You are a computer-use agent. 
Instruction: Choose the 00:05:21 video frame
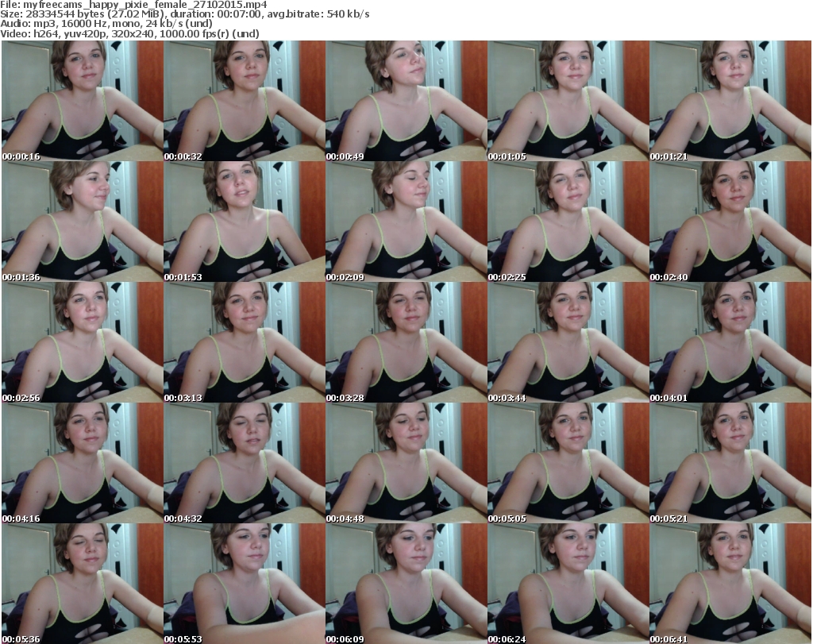coord(730,463)
